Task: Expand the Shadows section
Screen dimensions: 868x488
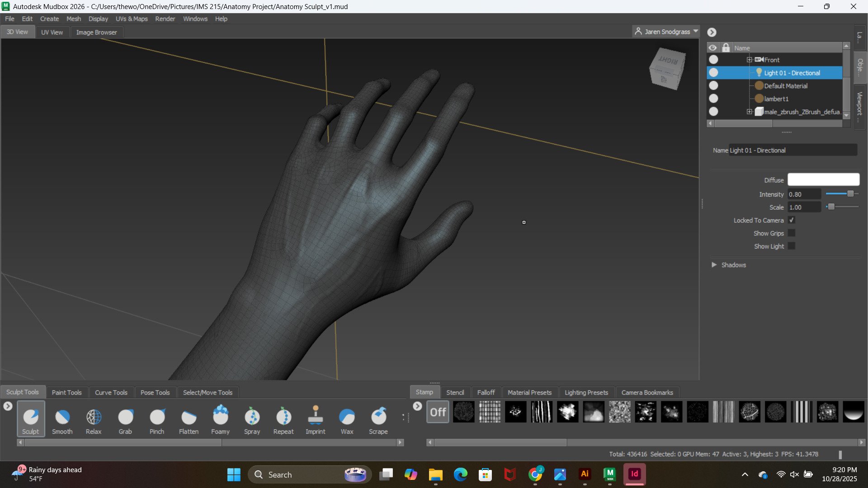Action: pyautogui.click(x=714, y=265)
